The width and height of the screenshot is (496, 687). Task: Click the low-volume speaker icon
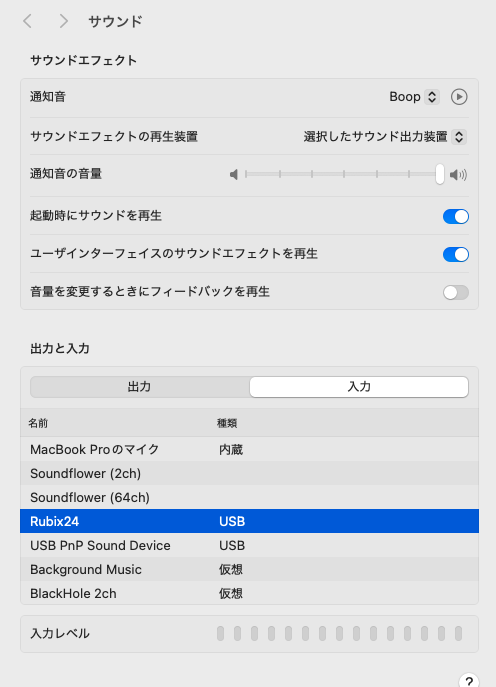pyautogui.click(x=234, y=175)
